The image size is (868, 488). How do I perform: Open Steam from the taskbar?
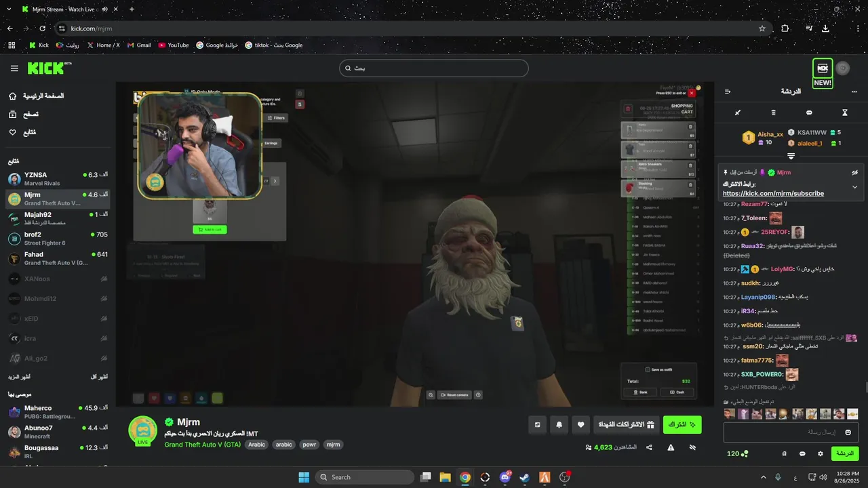525,477
